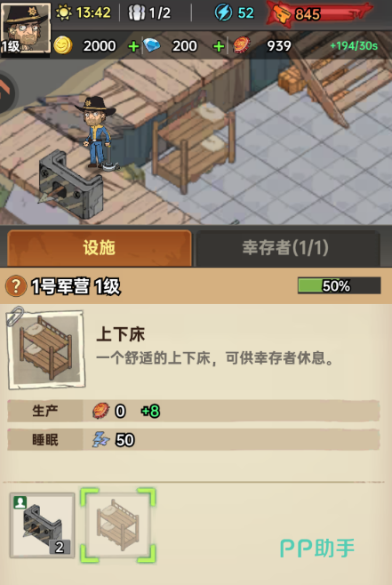Viewport: 392px width, 585px height.
Task: Tap the red gun combat power badge
Action: (321, 14)
